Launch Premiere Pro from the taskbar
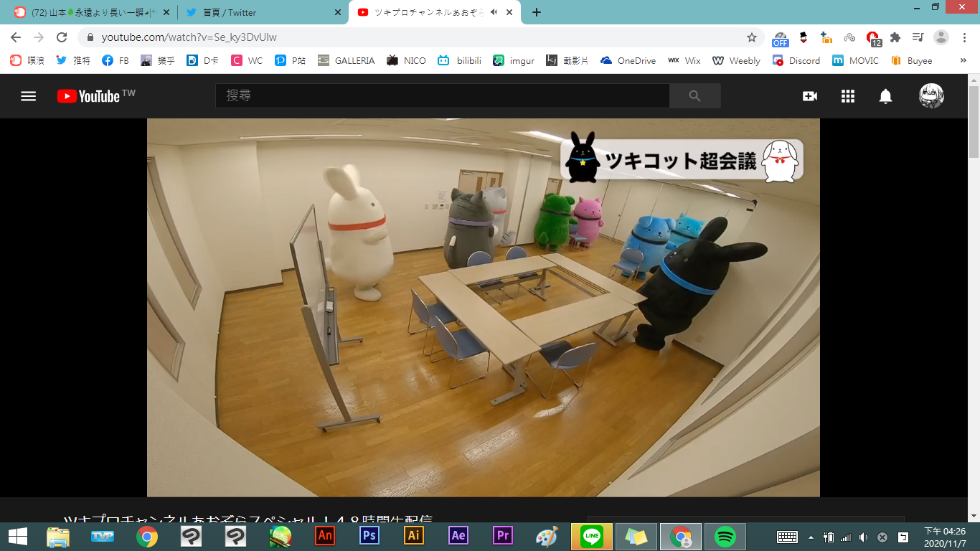980x551 pixels. point(503,536)
